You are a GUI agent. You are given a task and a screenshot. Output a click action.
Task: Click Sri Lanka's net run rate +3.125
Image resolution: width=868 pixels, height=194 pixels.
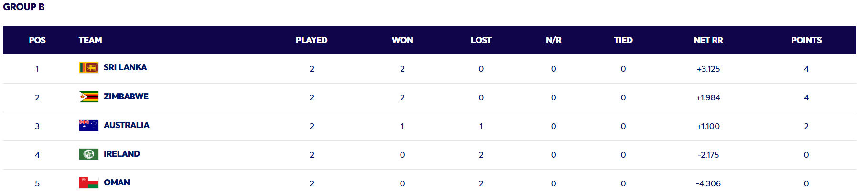pos(708,69)
